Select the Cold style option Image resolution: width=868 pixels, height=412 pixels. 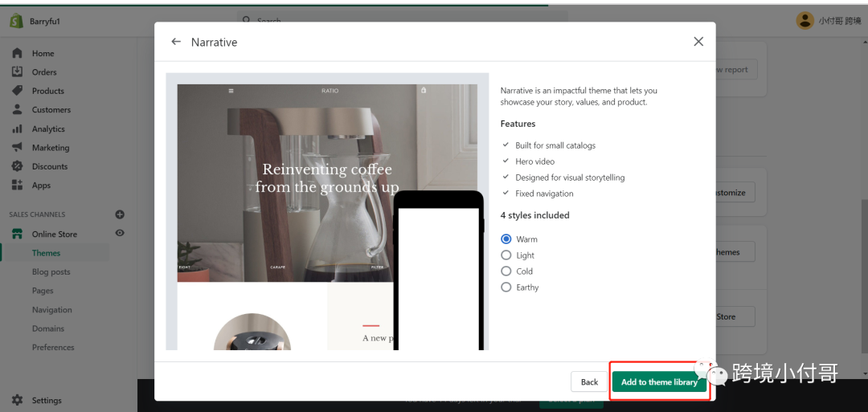point(506,271)
